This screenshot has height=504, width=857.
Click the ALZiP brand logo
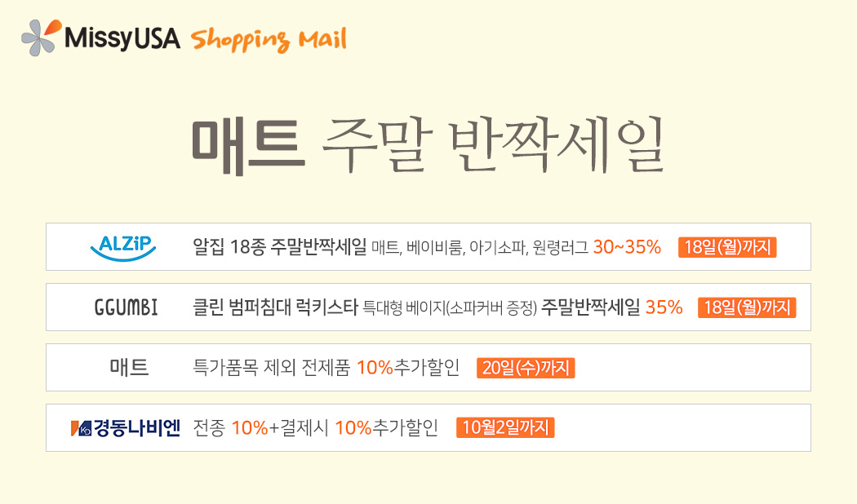pyautogui.click(x=123, y=247)
